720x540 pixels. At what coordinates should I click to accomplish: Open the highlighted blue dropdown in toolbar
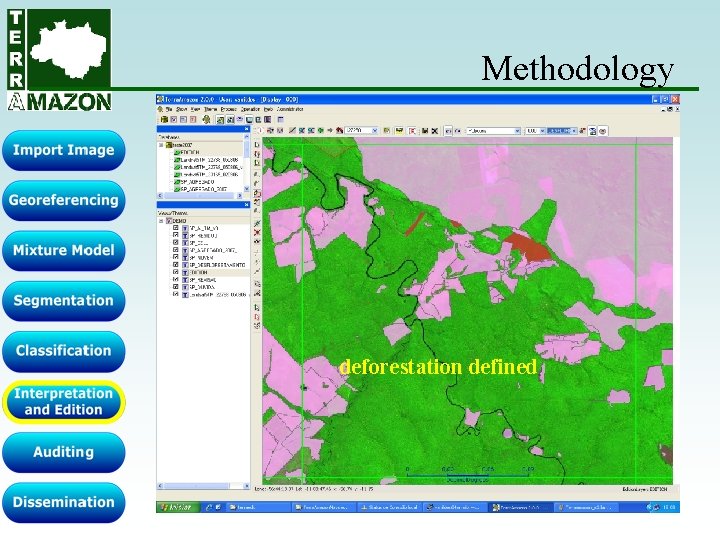click(x=574, y=131)
